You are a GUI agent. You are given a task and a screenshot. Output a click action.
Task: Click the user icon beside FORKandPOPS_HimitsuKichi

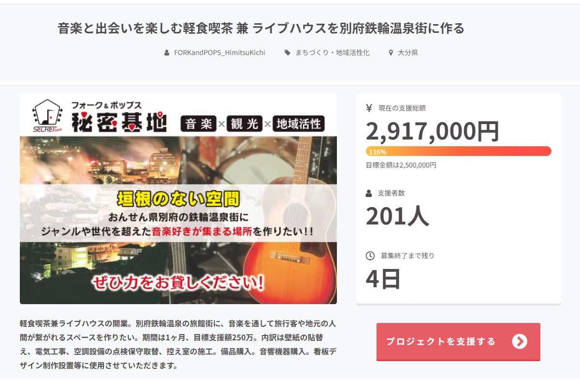coord(167,53)
